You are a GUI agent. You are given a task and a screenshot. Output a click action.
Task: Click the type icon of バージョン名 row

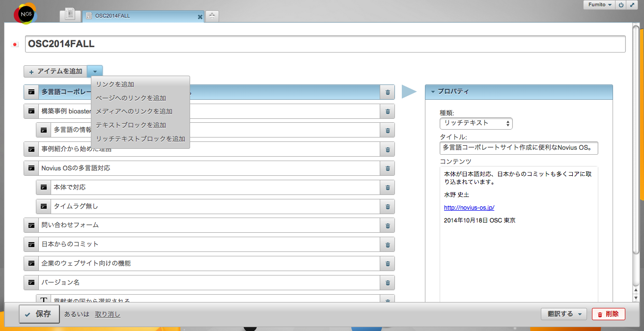pyautogui.click(x=31, y=282)
